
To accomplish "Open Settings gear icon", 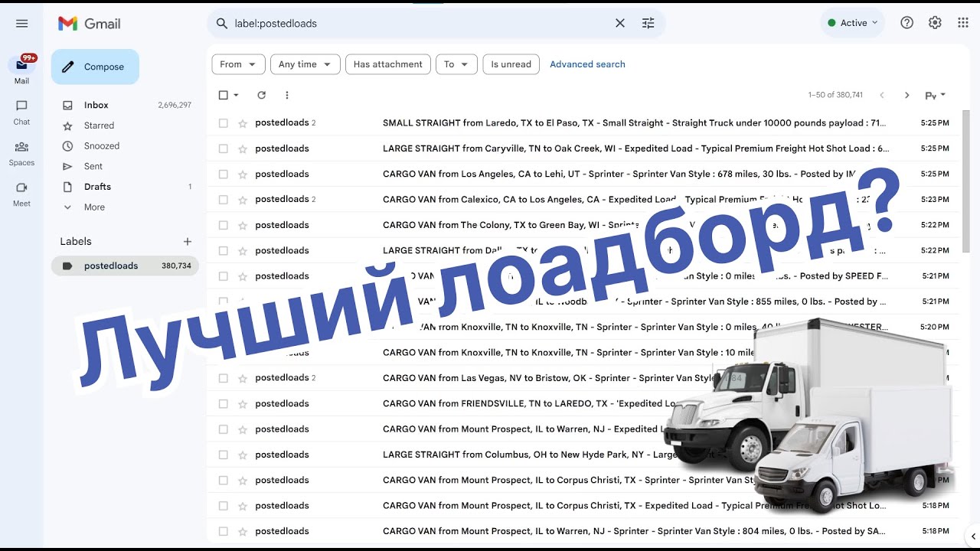I will tap(935, 23).
